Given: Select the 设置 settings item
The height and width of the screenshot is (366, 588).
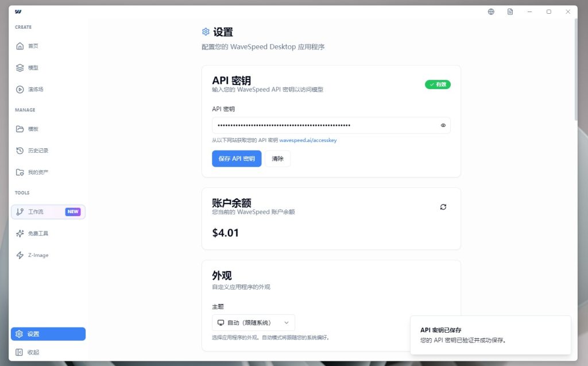Looking at the screenshot, I should (48, 334).
